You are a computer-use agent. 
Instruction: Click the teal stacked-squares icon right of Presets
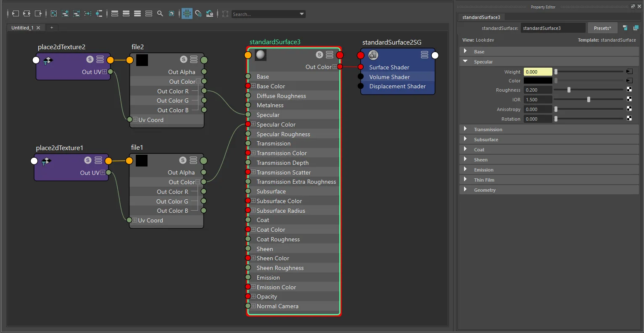[x=636, y=28]
